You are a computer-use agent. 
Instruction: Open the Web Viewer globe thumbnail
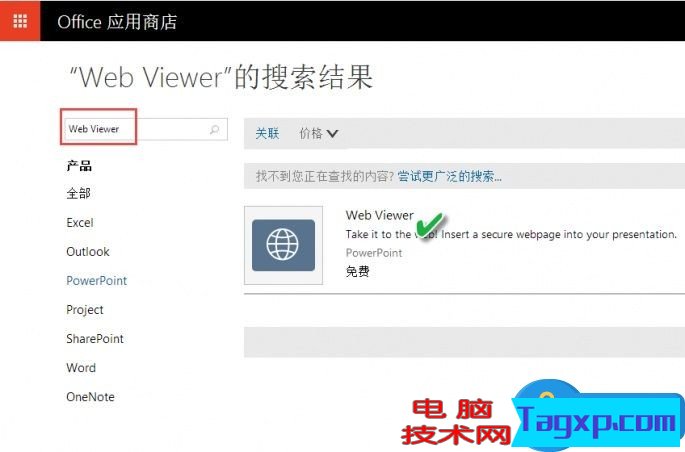click(x=284, y=245)
